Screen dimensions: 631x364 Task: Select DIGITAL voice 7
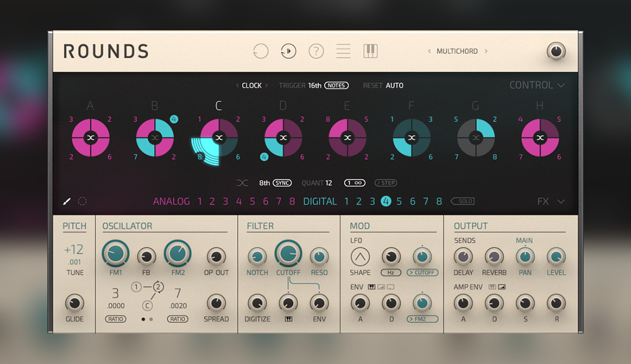tap(426, 201)
